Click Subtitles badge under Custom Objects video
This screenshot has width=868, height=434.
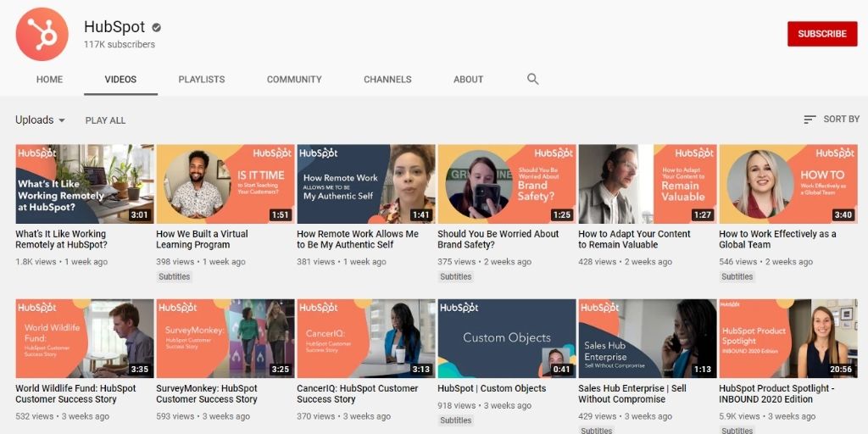pos(455,420)
